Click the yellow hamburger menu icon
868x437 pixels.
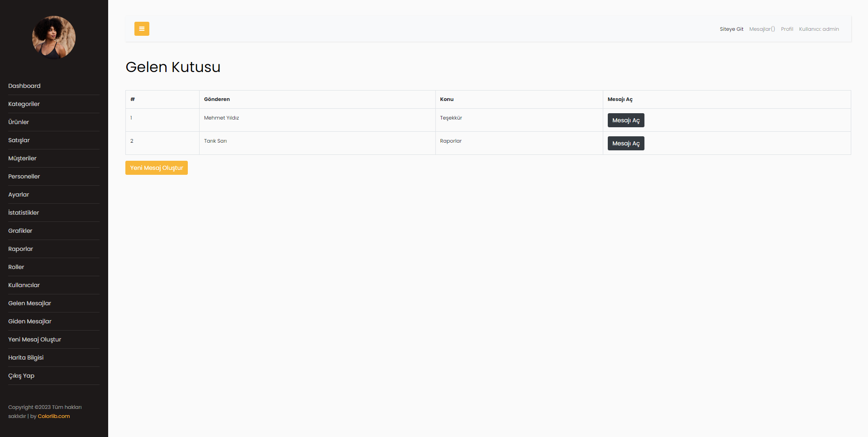pyautogui.click(x=142, y=29)
